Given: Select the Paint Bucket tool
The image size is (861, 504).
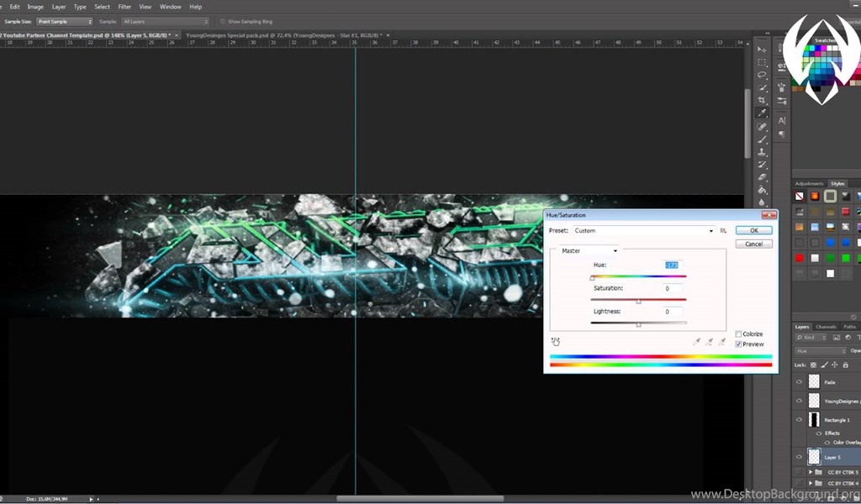Looking at the screenshot, I should (x=762, y=190).
